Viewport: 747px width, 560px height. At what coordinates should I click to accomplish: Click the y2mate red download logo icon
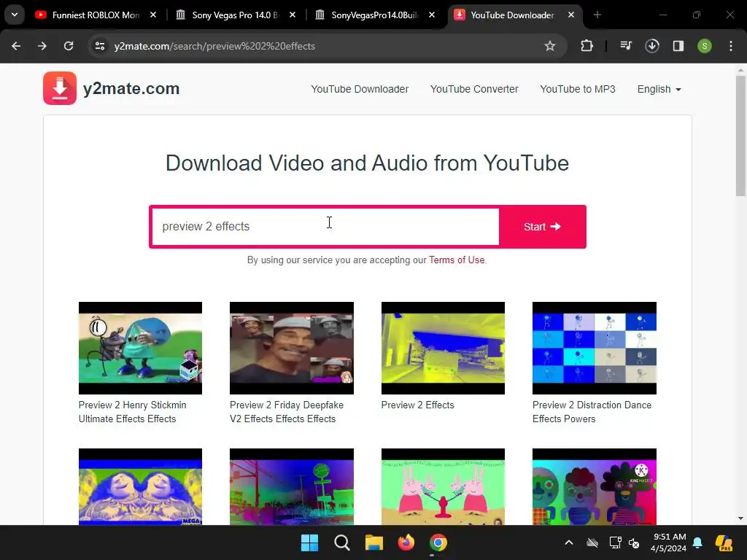click(60, 88)
